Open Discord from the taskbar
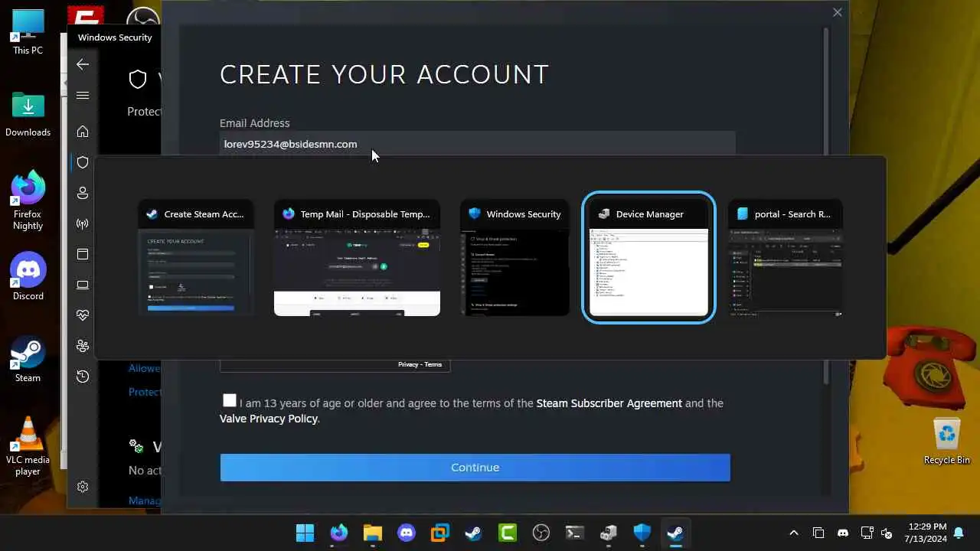 pos(406,533)
